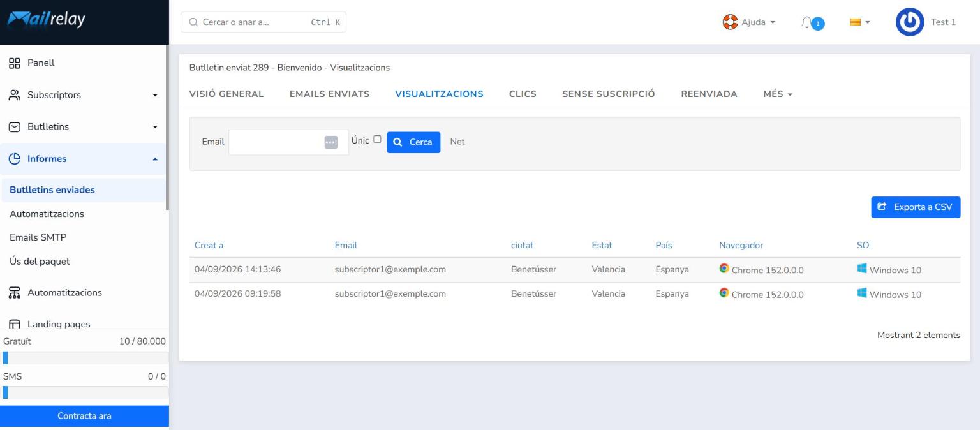The width and height of the screenshot is (980, 430).
Task: Click the Cerca search button
Action: pos(413,142)
